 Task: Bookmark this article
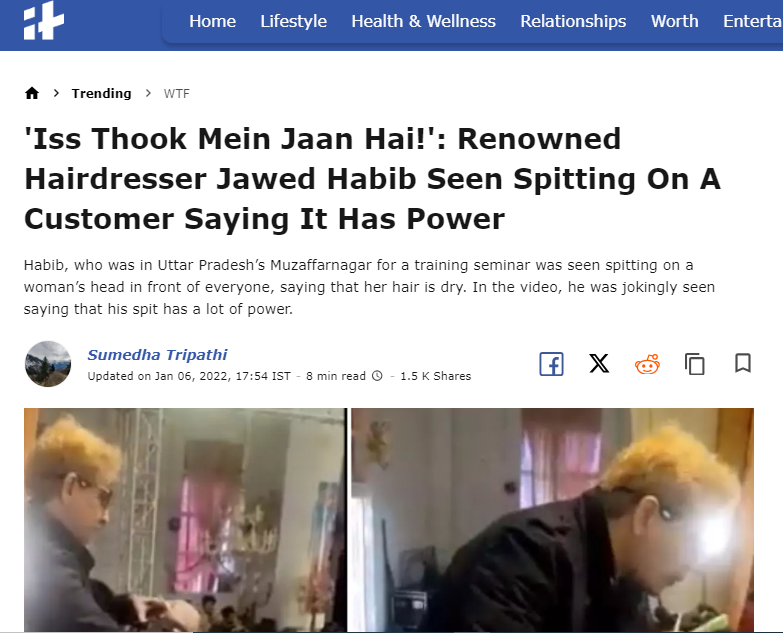pyautogui.click(x=743, y=363)
